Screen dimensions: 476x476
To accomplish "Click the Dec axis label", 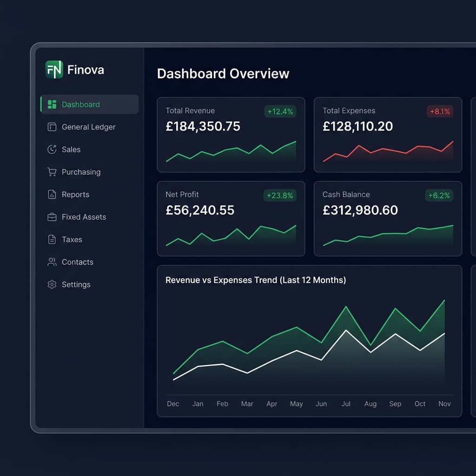I will tap(173, 404).
